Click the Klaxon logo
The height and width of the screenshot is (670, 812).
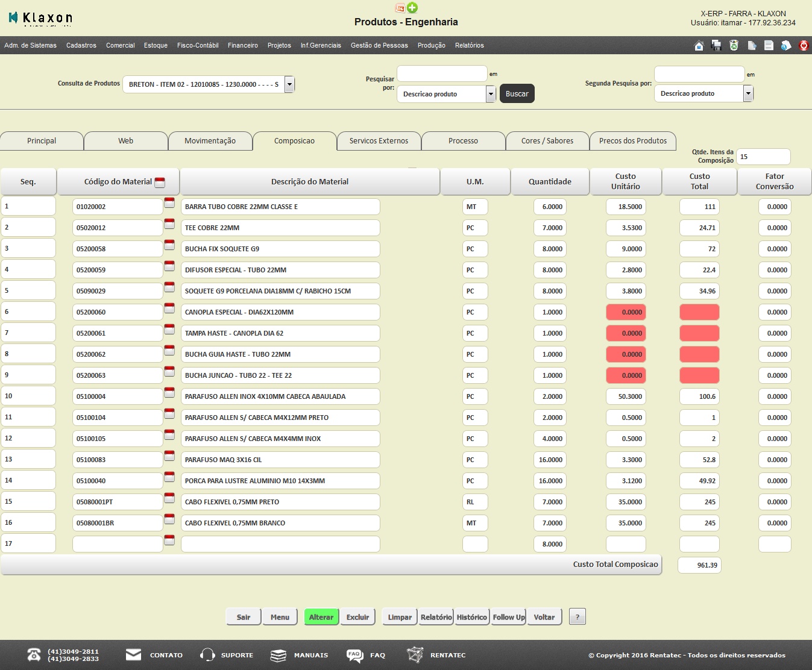pyautogui.click(x=40, y=18)
